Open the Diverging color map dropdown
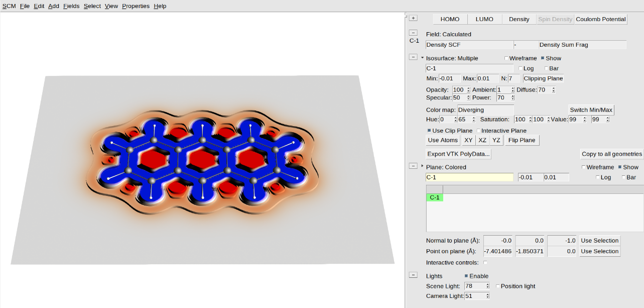 click(x=485, y=110)
